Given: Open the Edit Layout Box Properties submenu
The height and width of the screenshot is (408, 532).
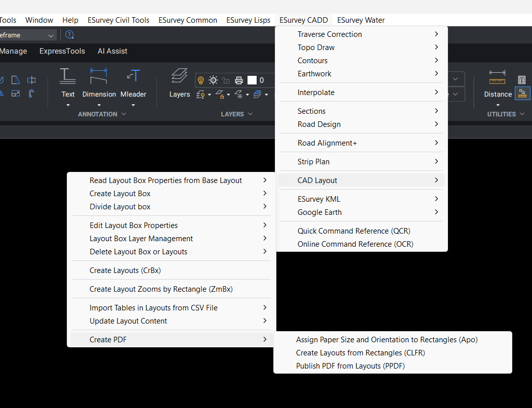Looking at the screenshot, I should [171, 225].
